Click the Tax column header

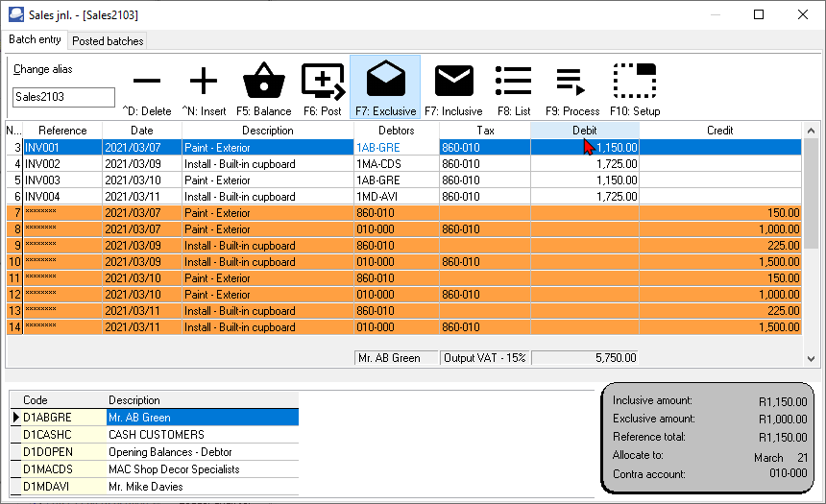coord(485,131)
